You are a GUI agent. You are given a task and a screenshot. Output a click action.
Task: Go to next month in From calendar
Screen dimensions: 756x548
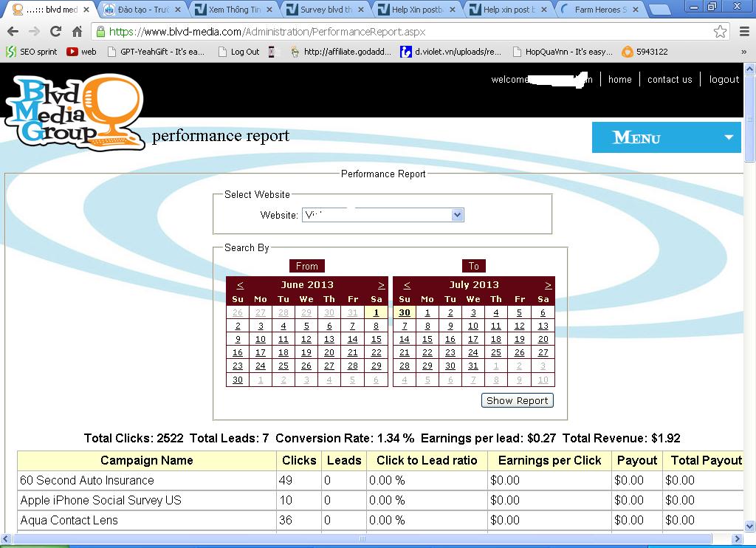(381, 284)
